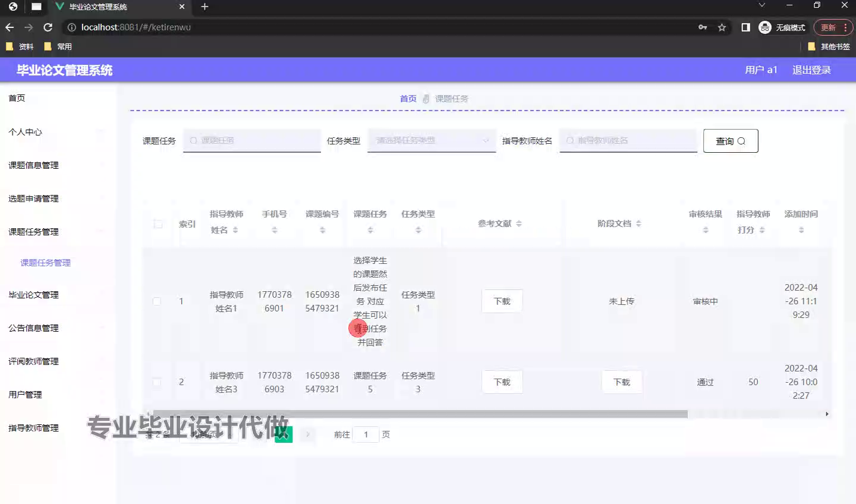Viewport: 856px width, 504px height.
Task: Click the 用户 a1 header label
Action: [761, 70]
